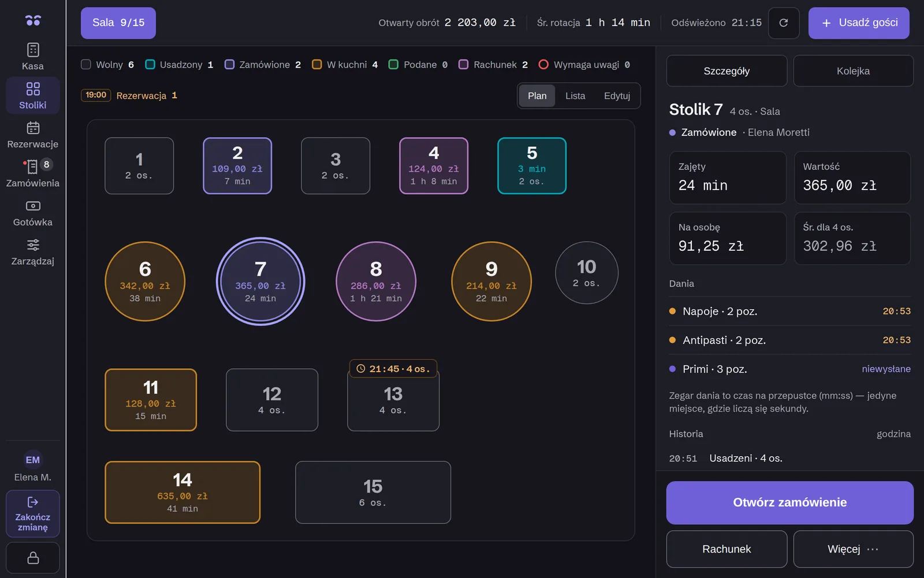Open Zamówienia orders icon with badge
The height and width of the screenshot is (578, 924).
[x=33, y=166]
